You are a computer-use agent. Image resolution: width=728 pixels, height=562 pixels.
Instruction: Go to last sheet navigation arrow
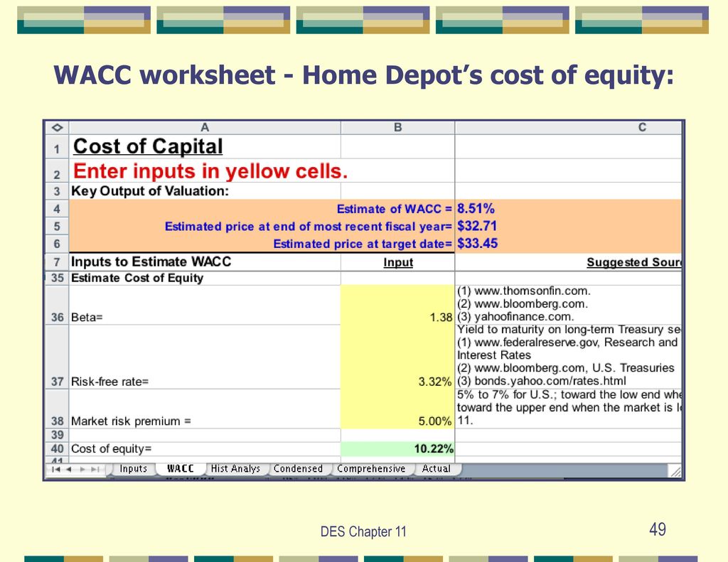(95, 469)
